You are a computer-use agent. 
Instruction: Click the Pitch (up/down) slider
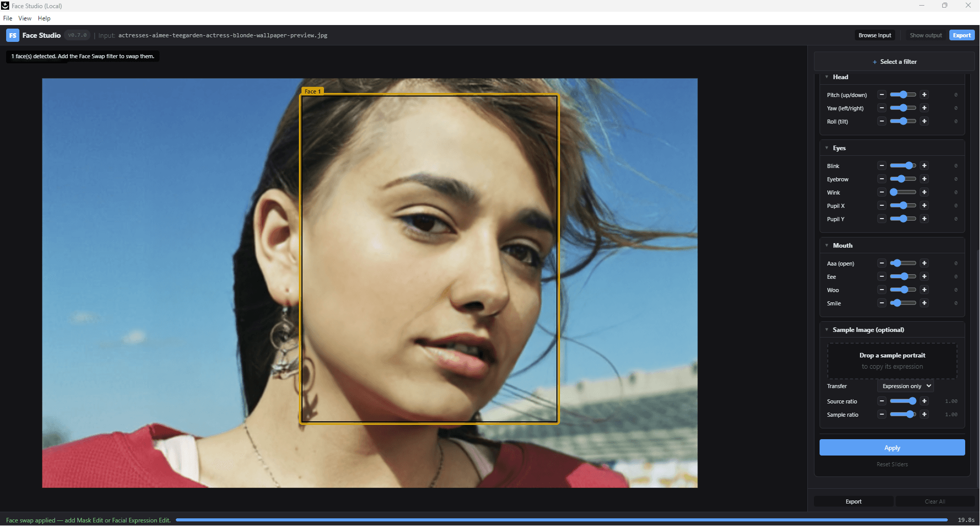[x=903, y=95]
